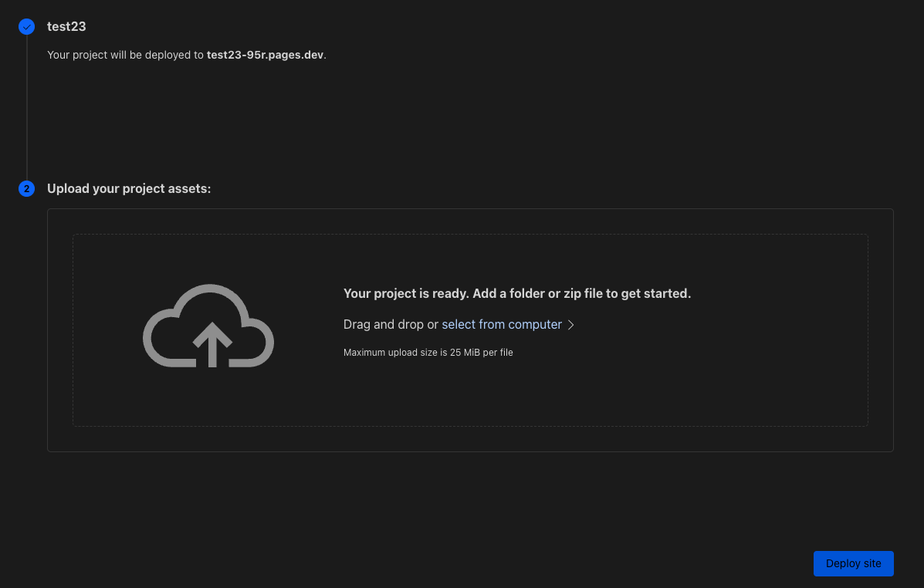Click the test23-95r.pages.dev domain text
Viewport: 924px width, 588px height.
pos(266,56)
